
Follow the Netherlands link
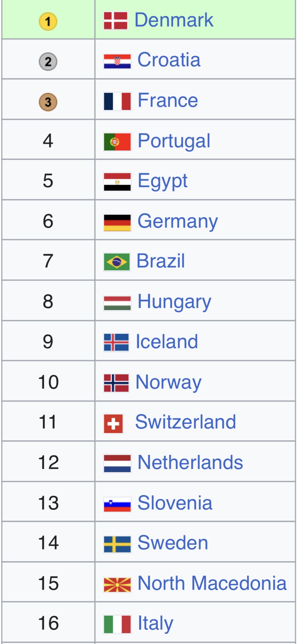pyautogui.click(x=191, y=462)
